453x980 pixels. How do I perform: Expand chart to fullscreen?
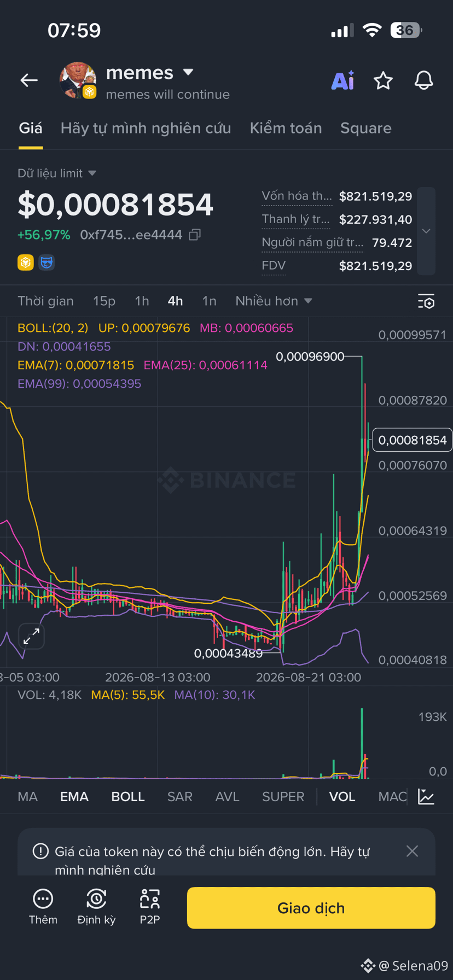click(x=31, y=636)
